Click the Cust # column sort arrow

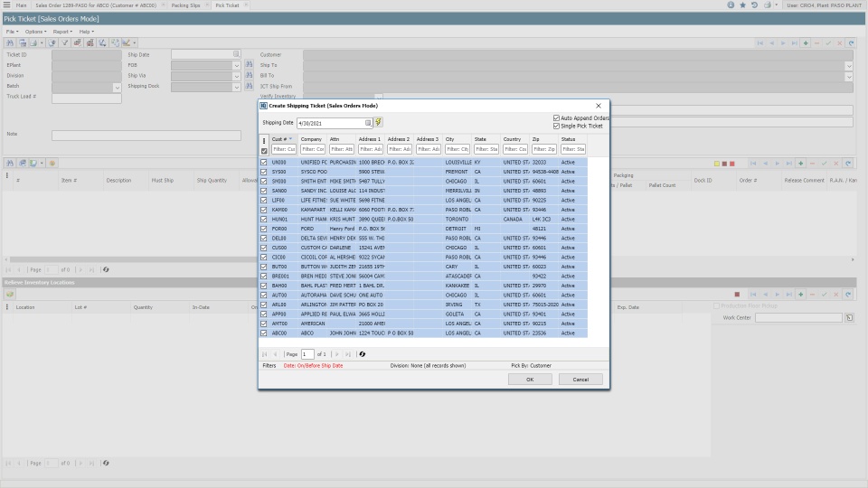coord(290,139)
